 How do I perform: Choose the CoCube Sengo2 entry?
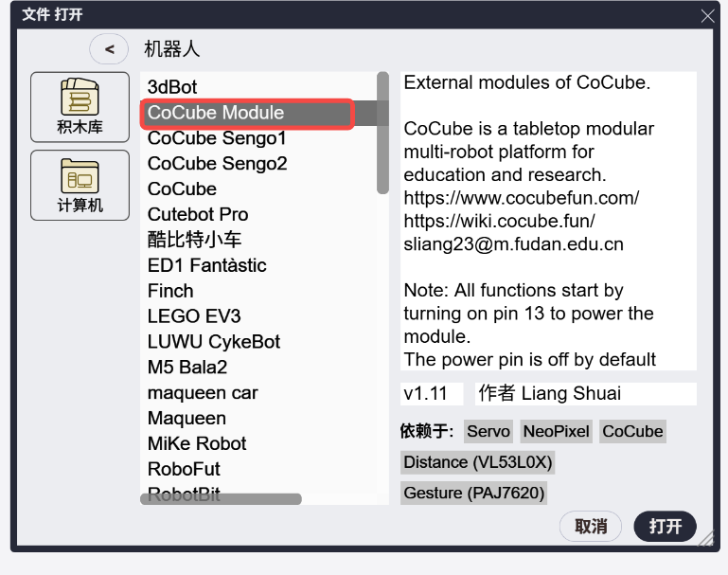click(x=217, y=164)
